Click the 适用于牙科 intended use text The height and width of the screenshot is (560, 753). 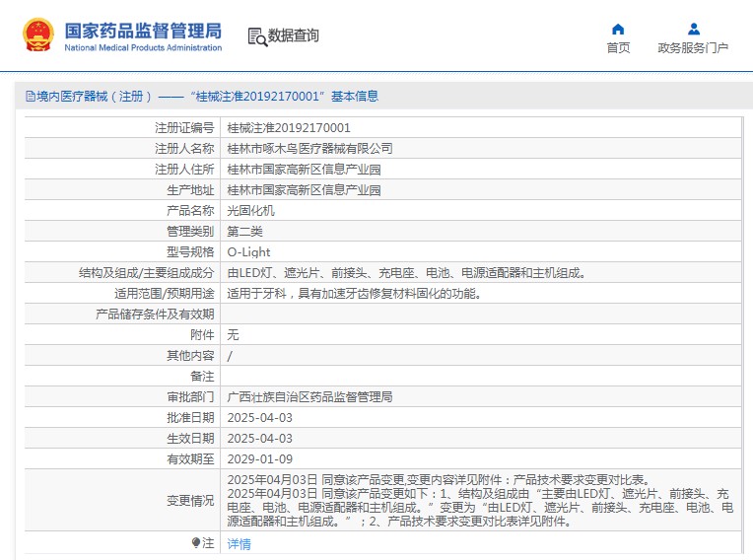(x=355, y=294)
